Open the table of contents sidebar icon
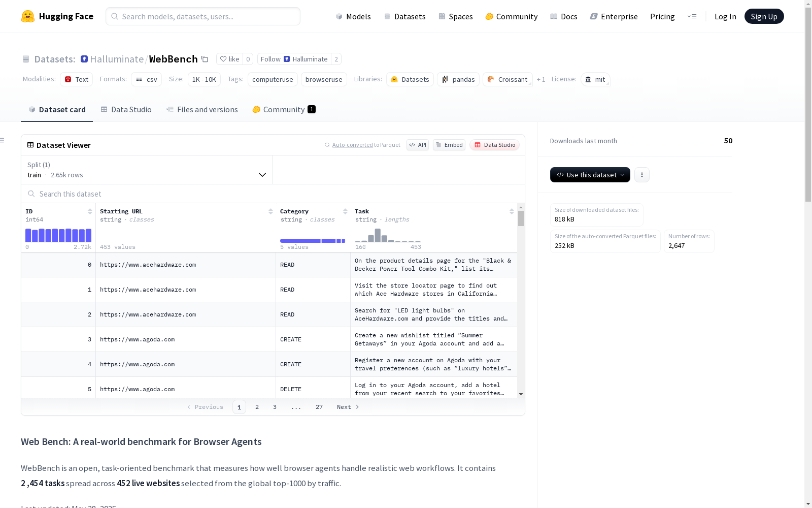812x508 pixels. 3,140
